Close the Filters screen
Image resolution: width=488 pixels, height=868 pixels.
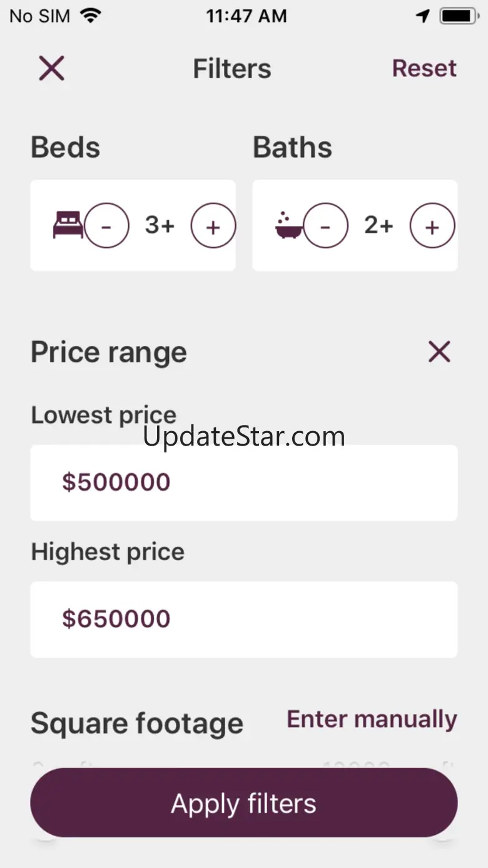(51, 68)
